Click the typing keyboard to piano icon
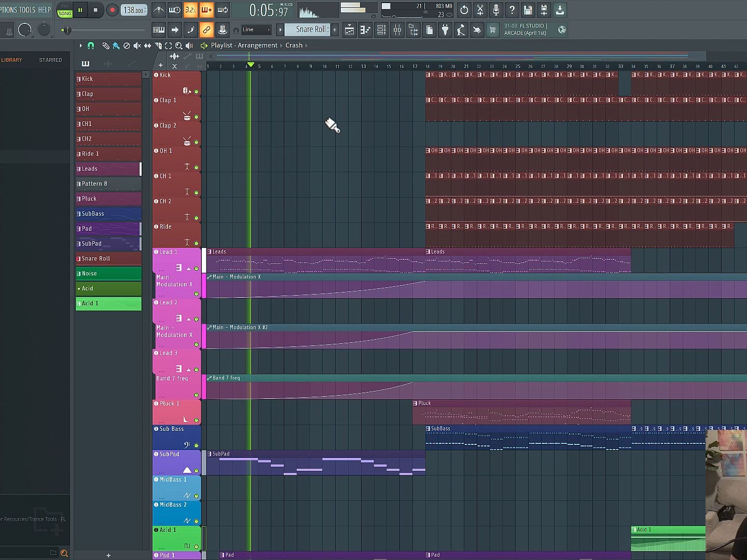The width and height of the screenshot is (747, 560). [x=159, y=30]
